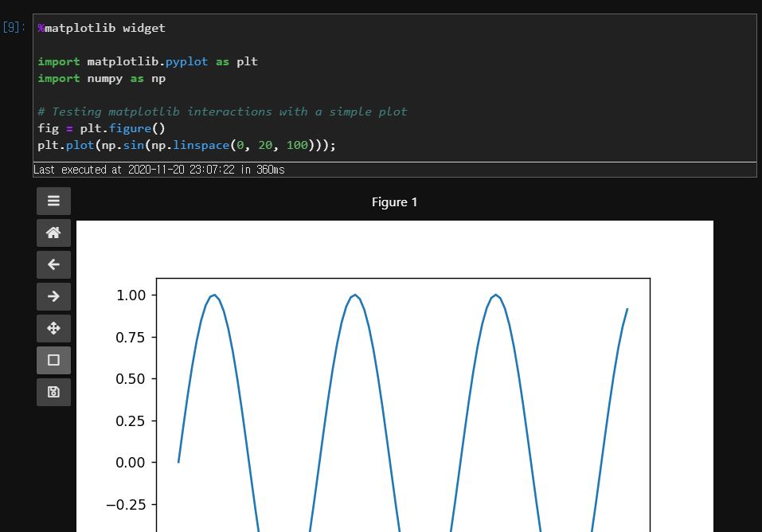
Task: Click the plt.plot np.sin line
Action: (186, 146)
